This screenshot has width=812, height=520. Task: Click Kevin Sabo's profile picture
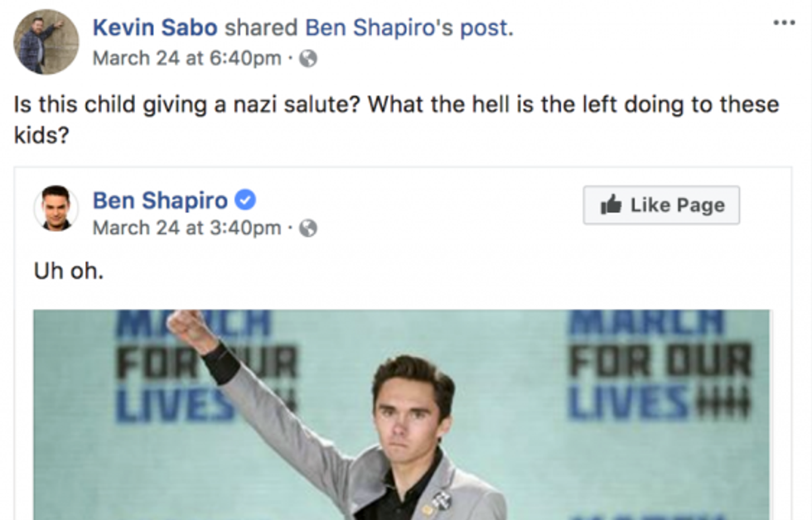pos(46,41)
